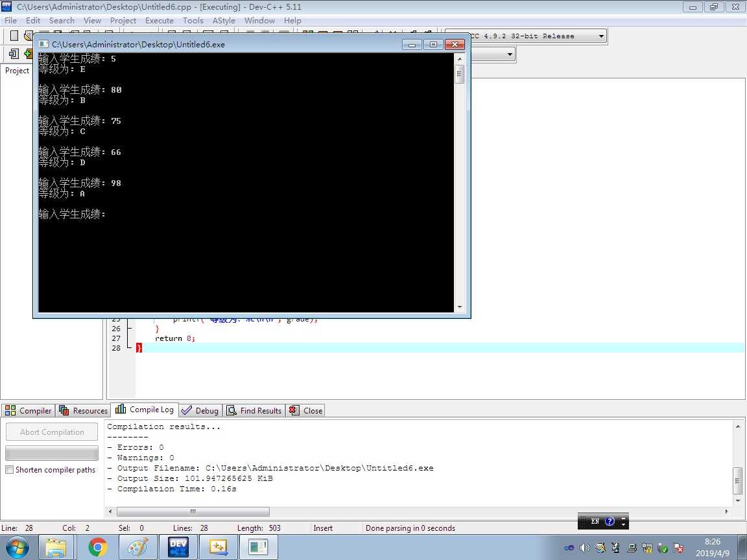Select the Compile Log tab
747x560 pixels.
(x=145, y=410)
